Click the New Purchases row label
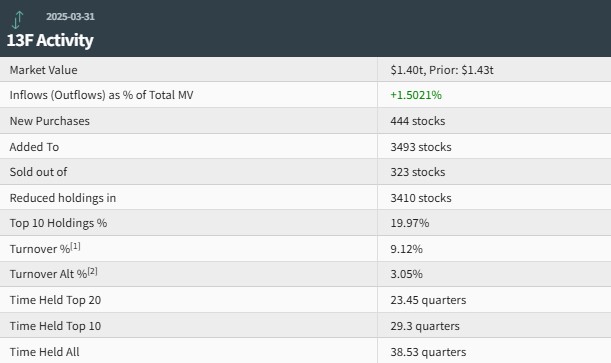Screen dimensions: 611x363 coord(49,121)
